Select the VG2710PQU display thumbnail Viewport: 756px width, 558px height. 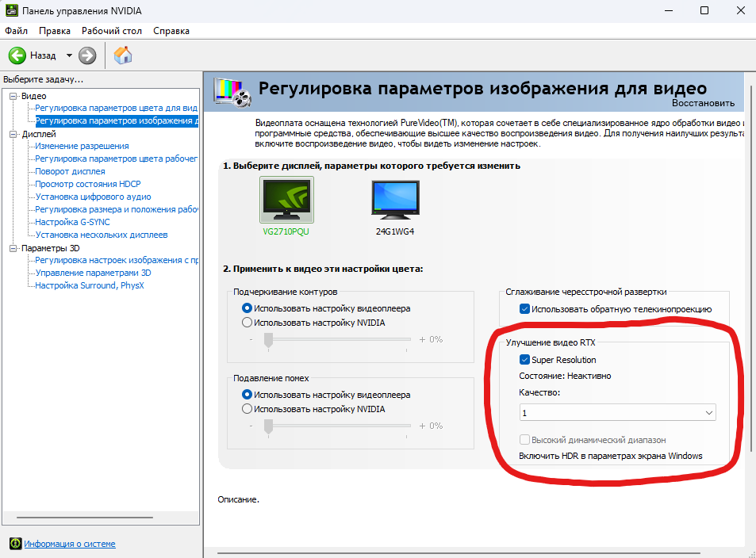tap(286, 200)
